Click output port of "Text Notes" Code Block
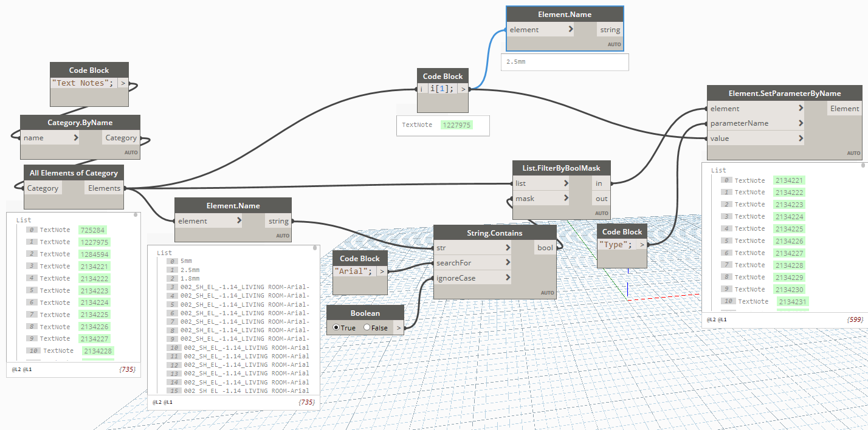868x430 pixels. 123,83
